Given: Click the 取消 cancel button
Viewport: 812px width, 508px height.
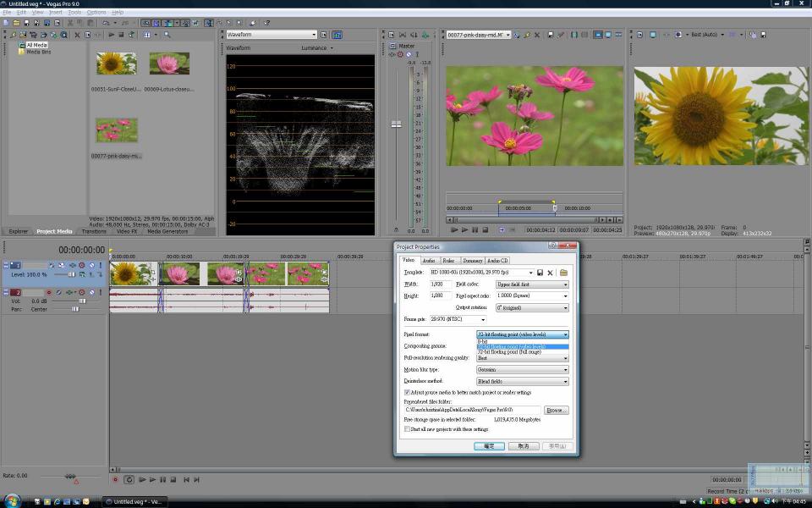Looking at the screenshot, I should 523,446.
